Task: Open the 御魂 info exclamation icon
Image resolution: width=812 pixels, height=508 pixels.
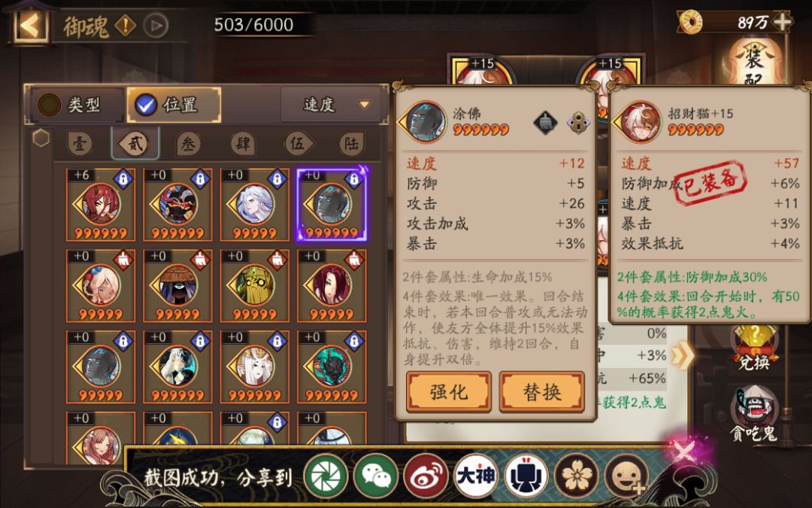Action: click(125, 25)
